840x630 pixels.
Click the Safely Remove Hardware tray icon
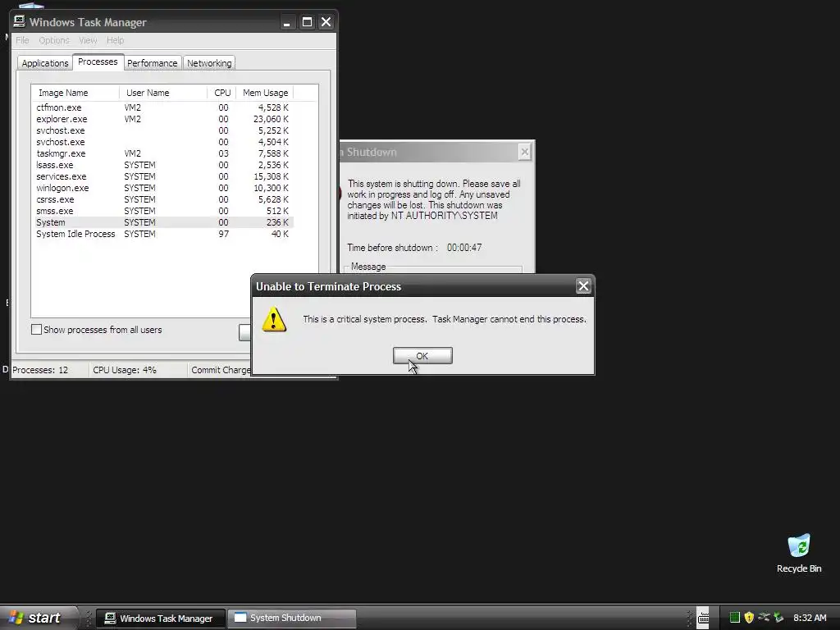click(x=778, y=618)
